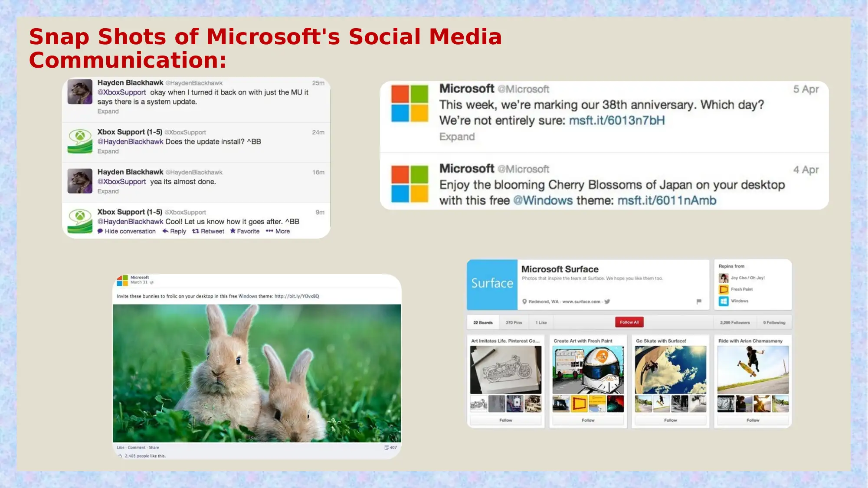Image resolution: width=868 pixels, height=488 pixels.
Task: Open the msft.it/6013n7bH link
Action: click(617, 121)
